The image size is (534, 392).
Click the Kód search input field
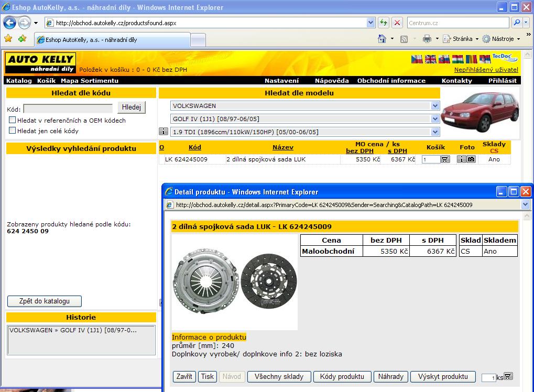68,108
